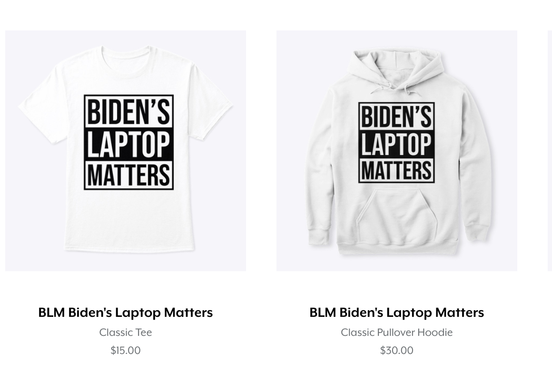Click the $15.00 price

pyautogui.click(x=125, y=351)
